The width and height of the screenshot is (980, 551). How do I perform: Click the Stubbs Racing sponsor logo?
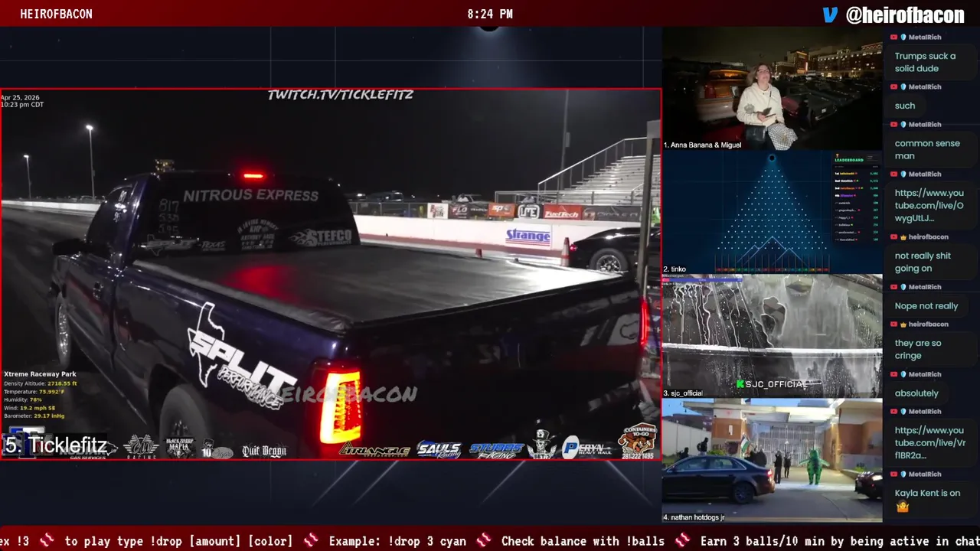496,450
